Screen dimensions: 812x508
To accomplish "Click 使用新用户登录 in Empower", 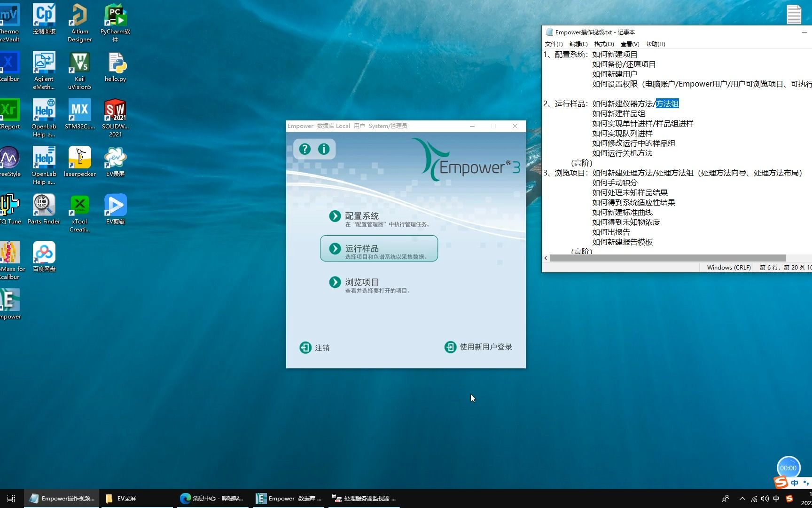I will [x=478, y=347].
